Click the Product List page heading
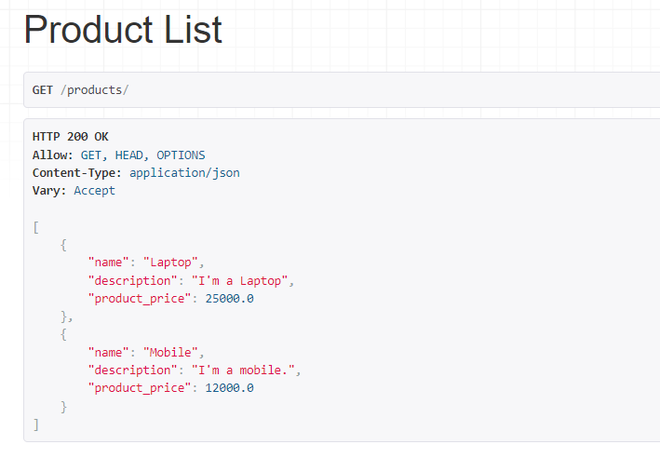 coord(123,30)
